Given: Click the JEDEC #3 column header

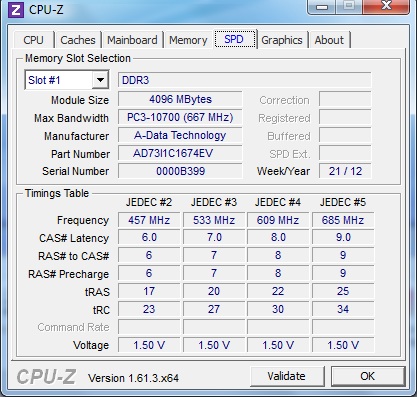Looking at the screenshot, I should [x=214, y=202].
